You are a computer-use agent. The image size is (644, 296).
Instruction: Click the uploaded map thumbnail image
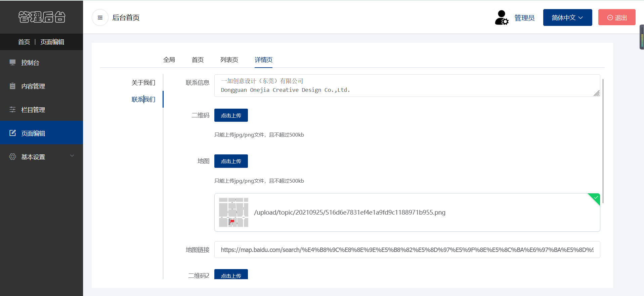pos(233,212)
